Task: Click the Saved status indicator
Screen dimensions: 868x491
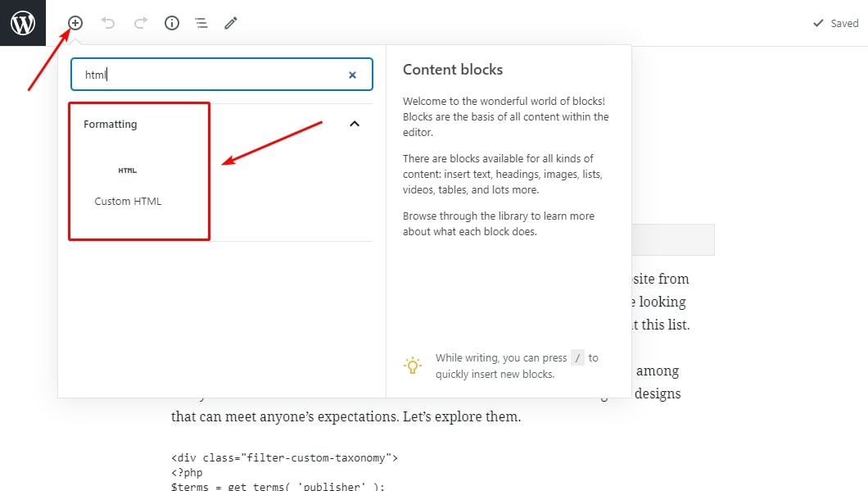Action: (x=835, y=23)
